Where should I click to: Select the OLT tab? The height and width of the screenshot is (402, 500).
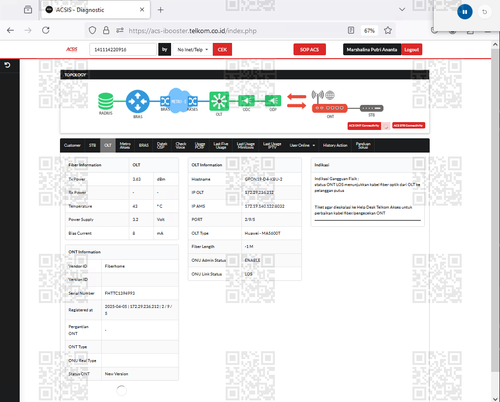pos(108,145)
